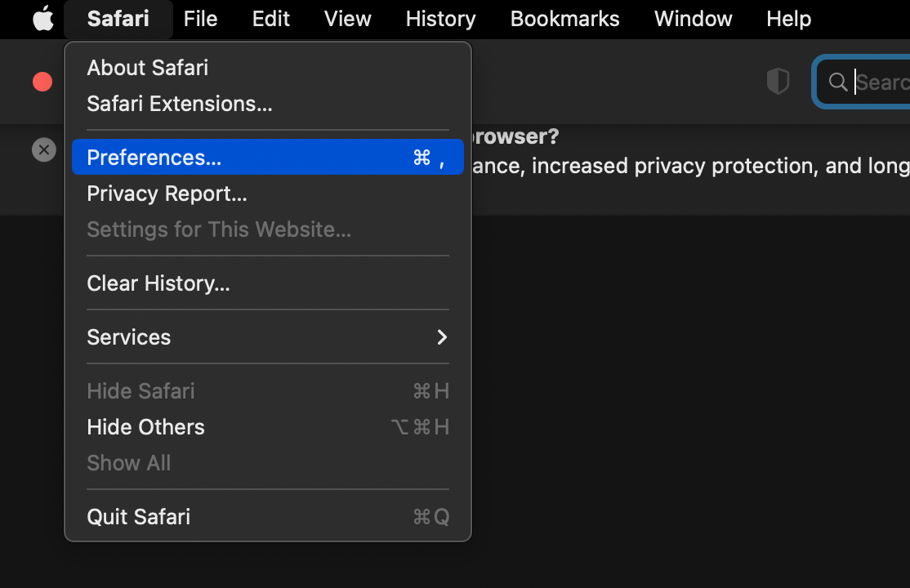Select Hide Others
The image size is (910, 588).
(268, 426)
